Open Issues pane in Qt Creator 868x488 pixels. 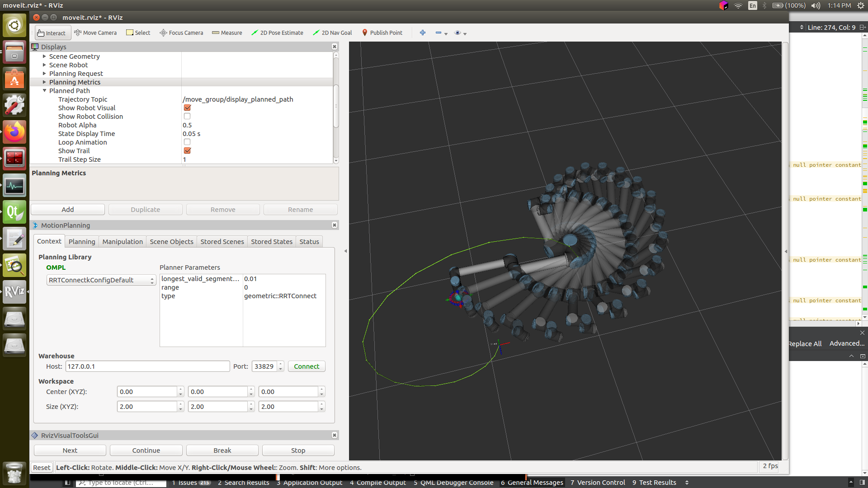coord(191,483)
